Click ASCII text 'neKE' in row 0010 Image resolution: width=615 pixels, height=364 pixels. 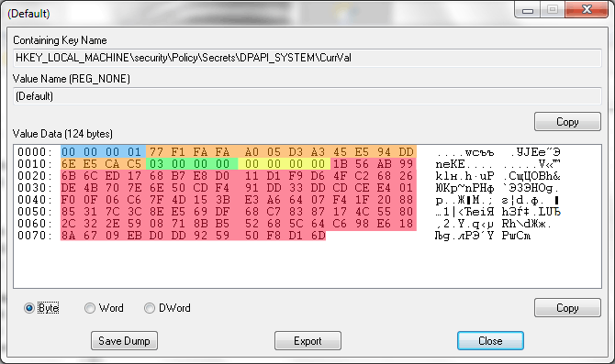click(450, 164)
